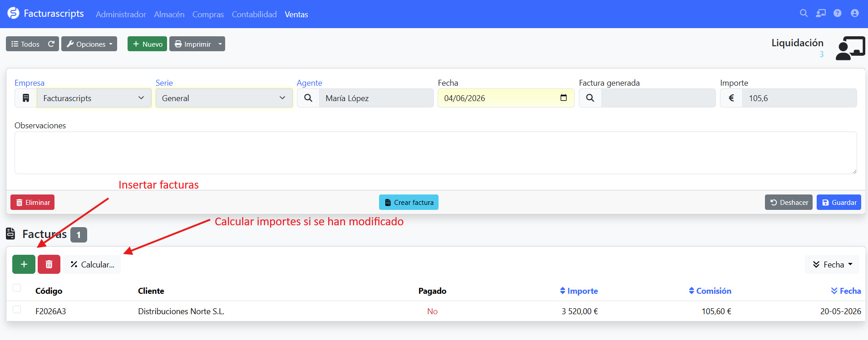Open the Fecha sort order dropdown
The image size is (868, 340).
coord(832,264)
